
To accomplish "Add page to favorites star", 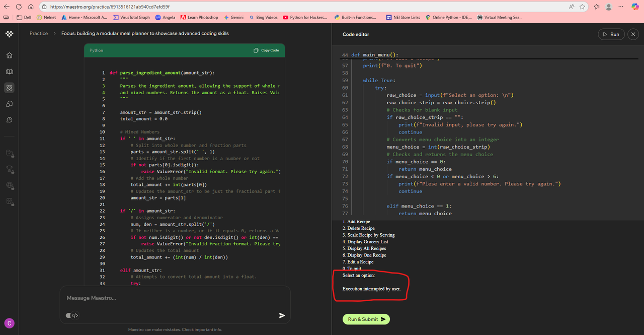I will (582, 7).
